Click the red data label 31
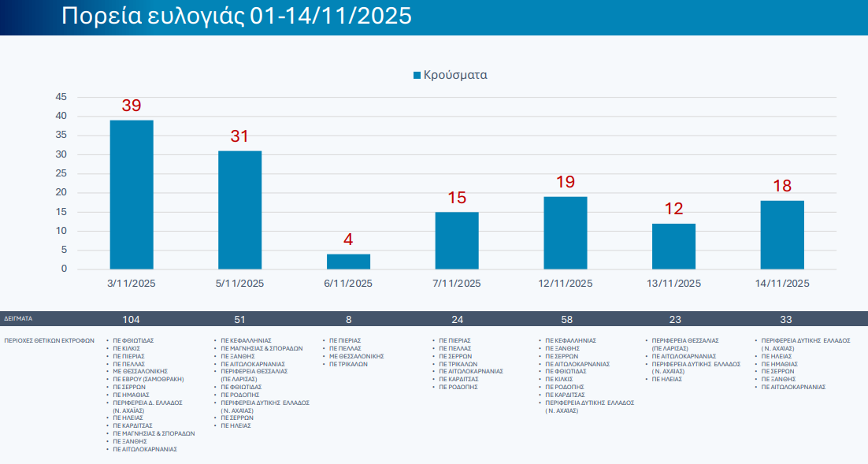The height and width of the screenshot is (464, 868). click(x=239, y=136)
